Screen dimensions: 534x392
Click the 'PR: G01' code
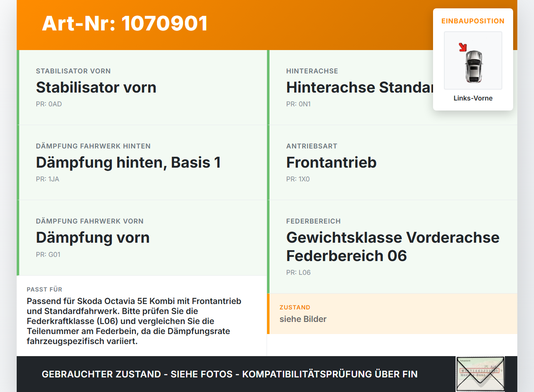[x=48, y=254]
